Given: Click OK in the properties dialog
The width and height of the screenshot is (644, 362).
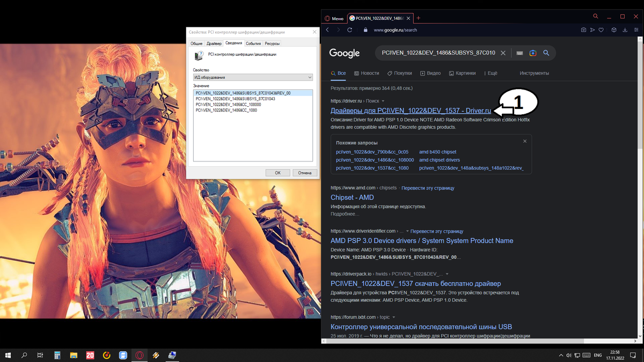Looking at the screenshot, I should click(278, 173).
